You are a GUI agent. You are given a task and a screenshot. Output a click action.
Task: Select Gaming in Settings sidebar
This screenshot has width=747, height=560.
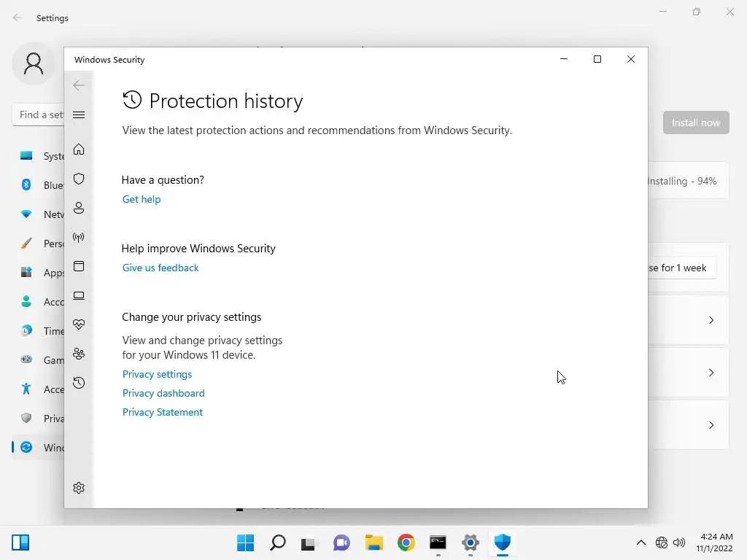point(38,360)
